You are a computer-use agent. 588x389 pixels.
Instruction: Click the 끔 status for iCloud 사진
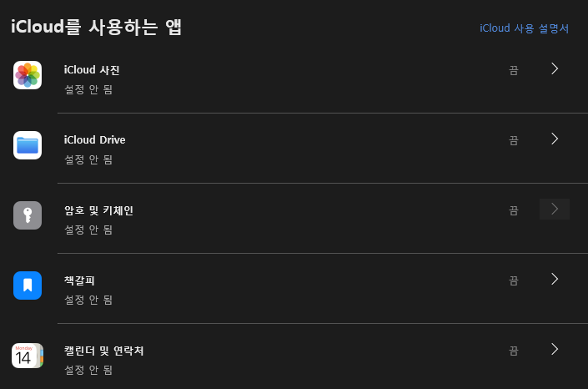click(514, 70)
